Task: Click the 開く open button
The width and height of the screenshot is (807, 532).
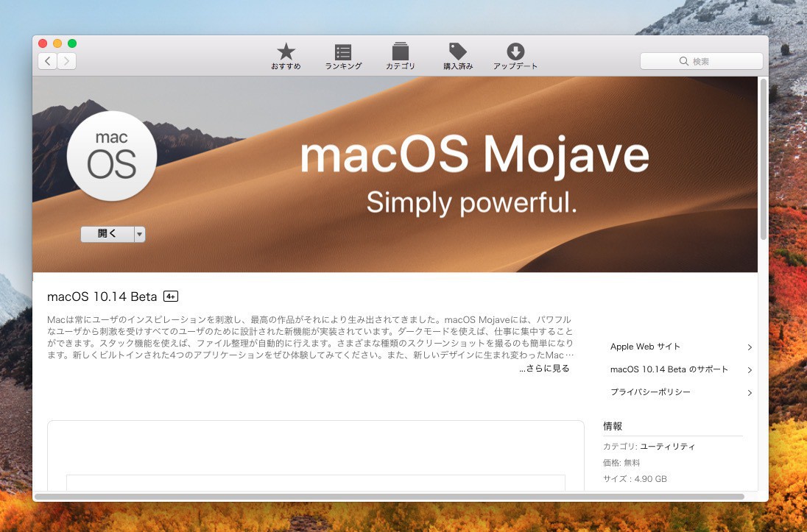Action: click(107, 234)
